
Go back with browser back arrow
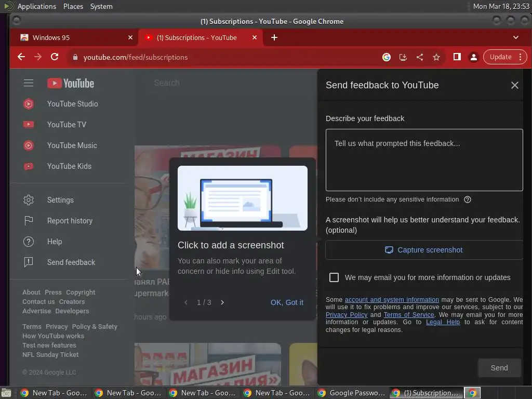[x=21, y=57]
